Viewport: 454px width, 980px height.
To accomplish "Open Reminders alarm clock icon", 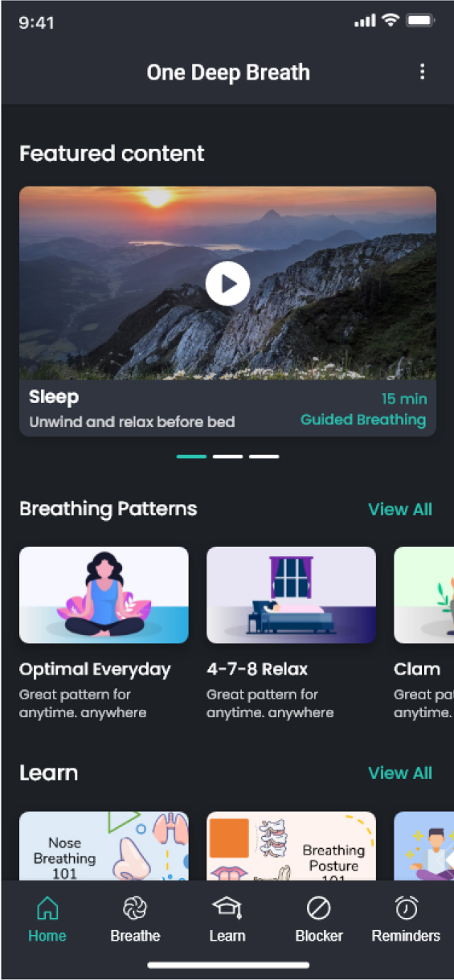I will pos(406,908).
